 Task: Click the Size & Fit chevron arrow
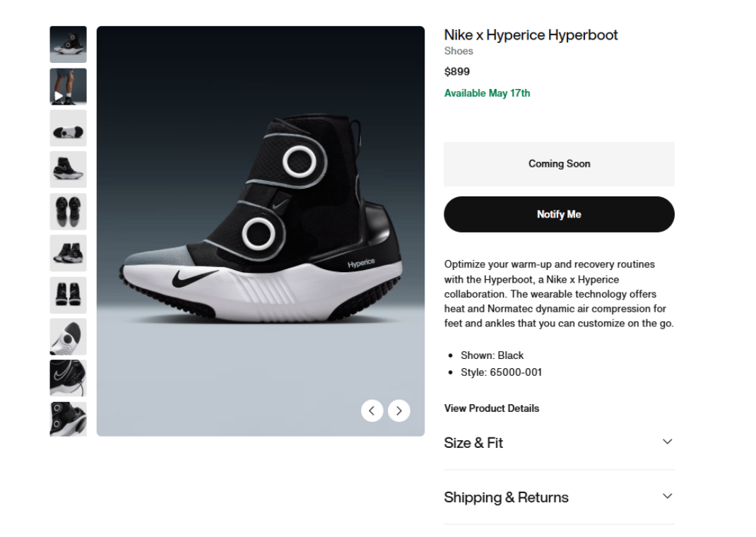coord(667,442)
